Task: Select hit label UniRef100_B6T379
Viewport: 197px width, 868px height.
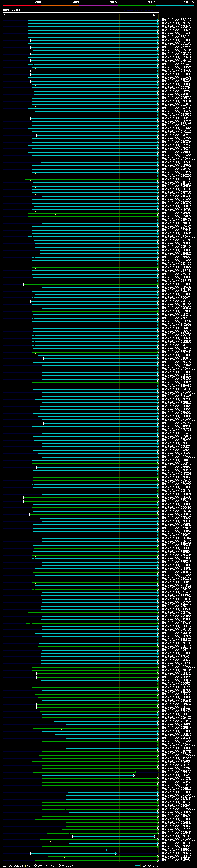Action: (176, 64)
